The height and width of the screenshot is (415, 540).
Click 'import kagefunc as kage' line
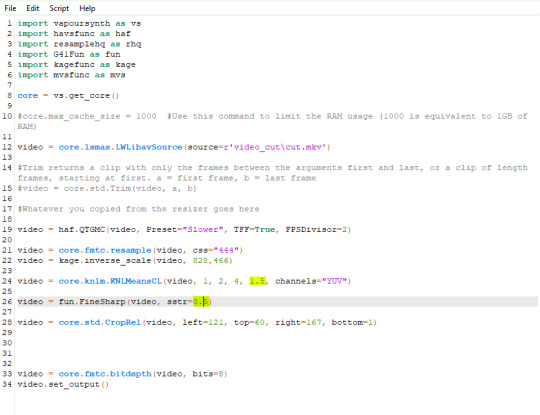76,65
